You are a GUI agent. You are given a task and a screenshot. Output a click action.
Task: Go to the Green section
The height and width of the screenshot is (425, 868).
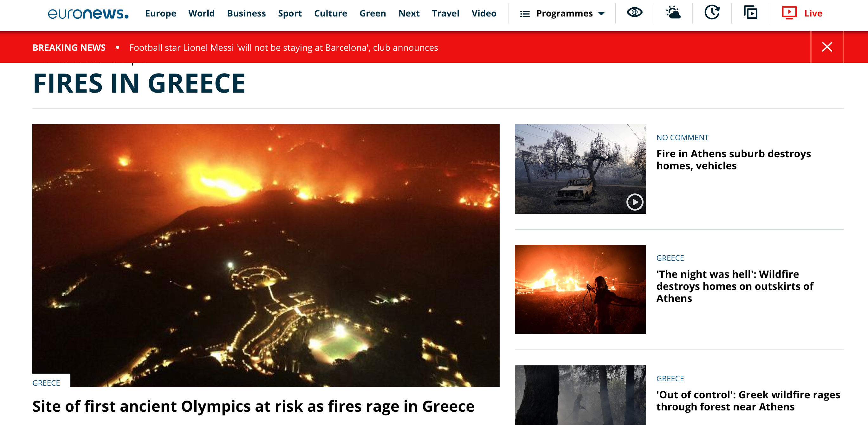(373, 13)
